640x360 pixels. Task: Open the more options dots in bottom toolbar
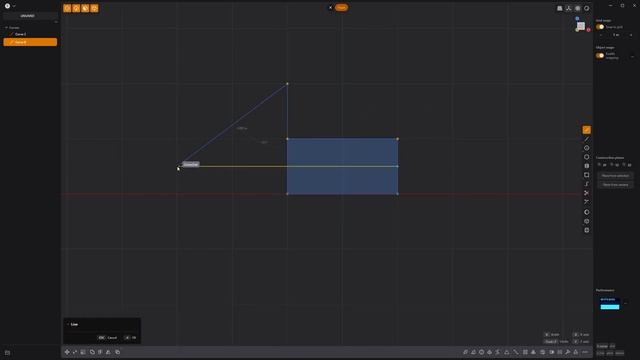[585, 352]
